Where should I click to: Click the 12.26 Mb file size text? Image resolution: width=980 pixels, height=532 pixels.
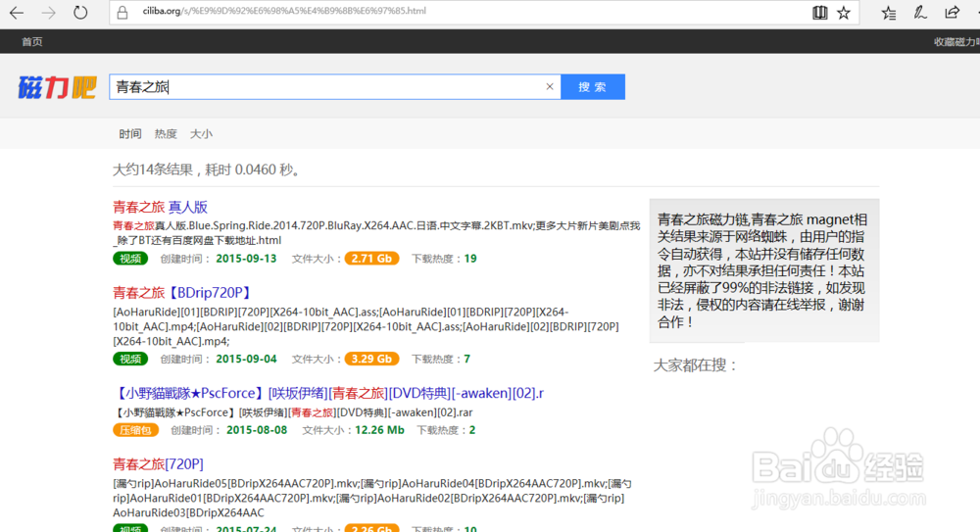(x=379, y=430)
